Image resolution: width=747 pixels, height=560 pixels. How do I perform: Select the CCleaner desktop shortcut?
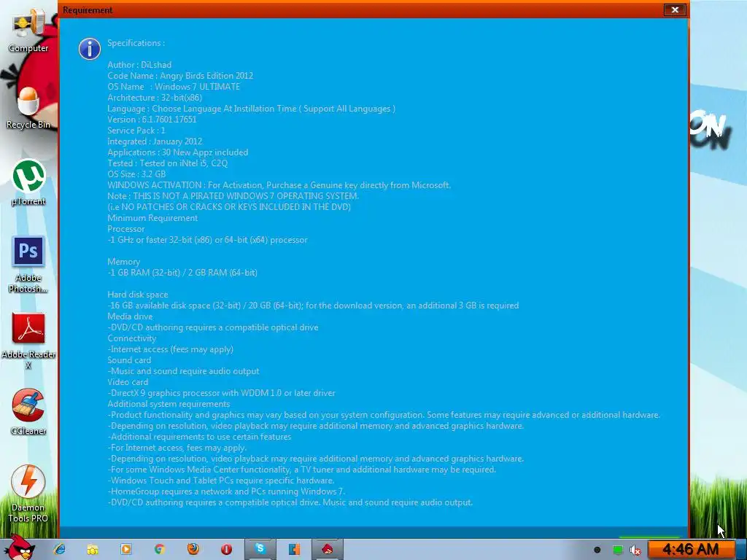[x=28, y=413]
